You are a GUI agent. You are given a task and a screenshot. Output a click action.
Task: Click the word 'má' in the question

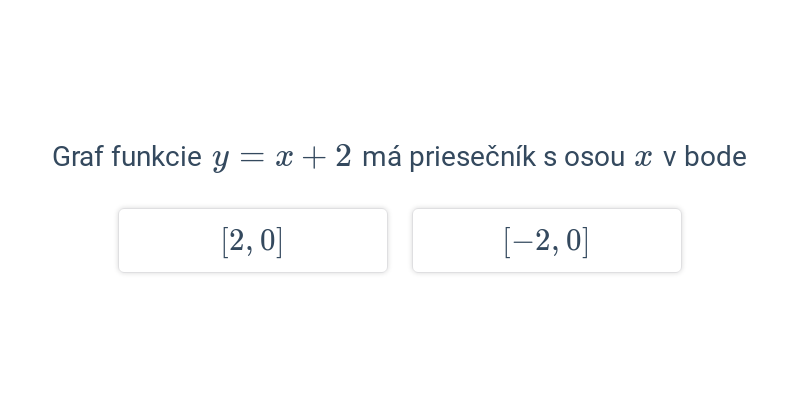click(382, 157)
